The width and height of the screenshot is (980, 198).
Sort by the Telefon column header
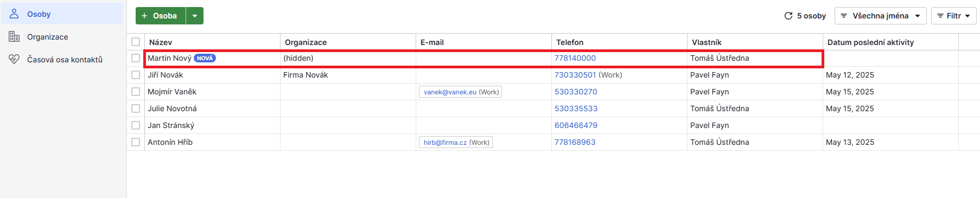(570, 42)
